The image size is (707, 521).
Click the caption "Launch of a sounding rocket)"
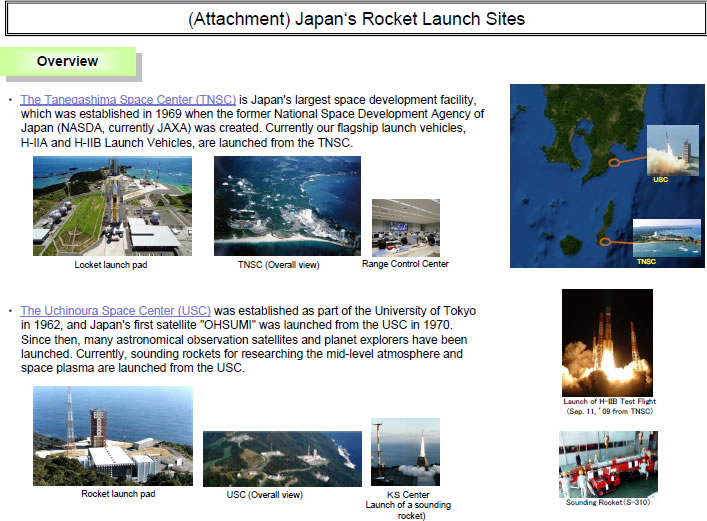point(409,510)
